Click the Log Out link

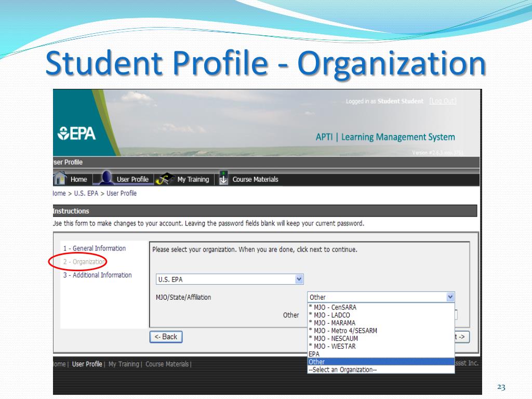click(443, 101)
